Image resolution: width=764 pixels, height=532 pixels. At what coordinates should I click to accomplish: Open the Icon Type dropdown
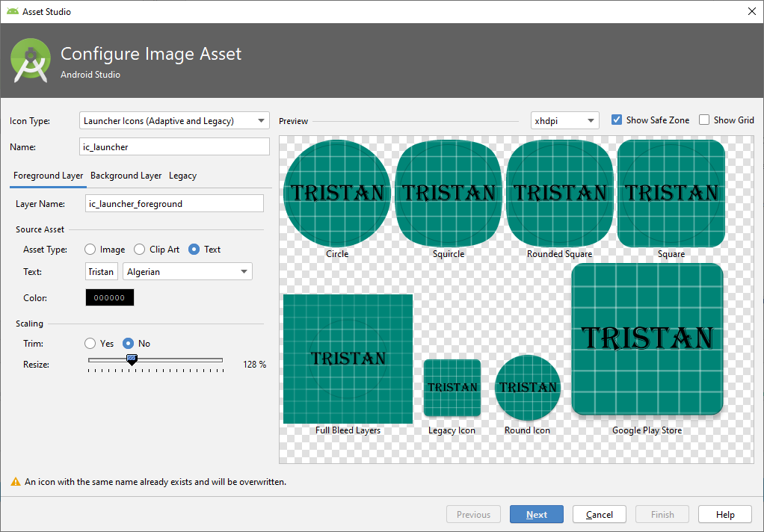(173, 120)
